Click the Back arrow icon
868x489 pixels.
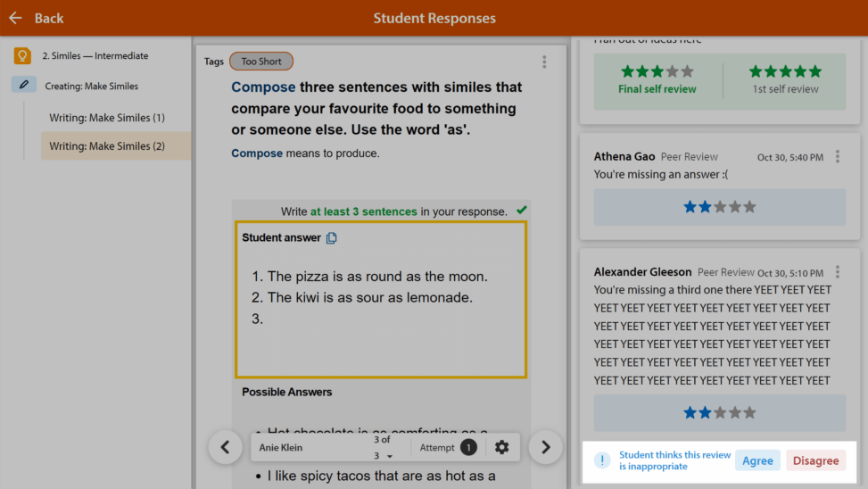click(x=15, y=18)
